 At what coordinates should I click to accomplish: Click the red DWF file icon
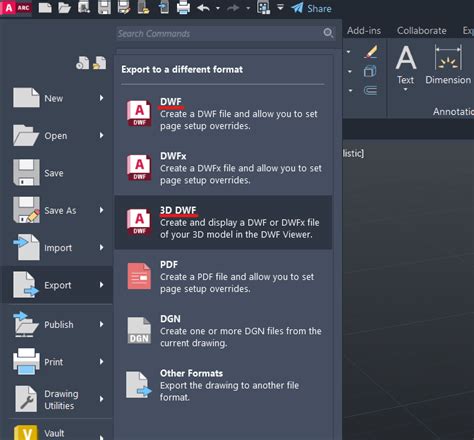tap(139, 114)
